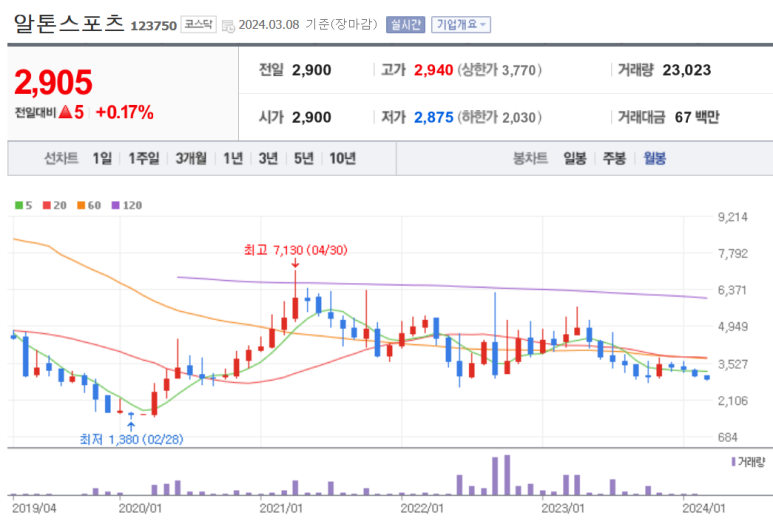Click the 하한가 2,030 text
Screen dimensions: 773x524
click(x=499, y=117)
